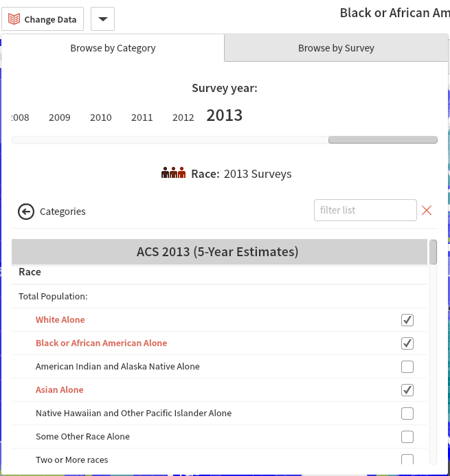Uncheck the White Alone checkbox

tap(407, 320)
